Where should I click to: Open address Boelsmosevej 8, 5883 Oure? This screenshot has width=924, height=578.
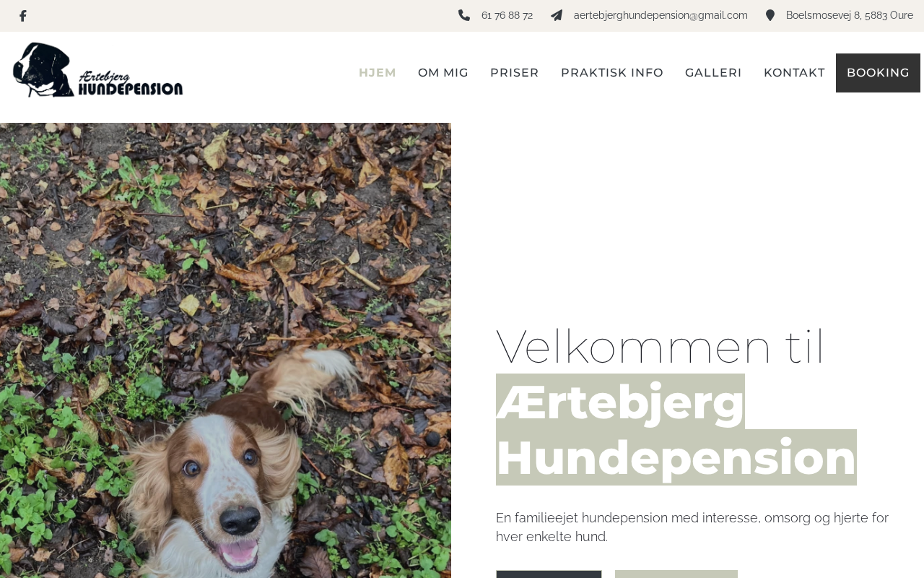(849, 15)
